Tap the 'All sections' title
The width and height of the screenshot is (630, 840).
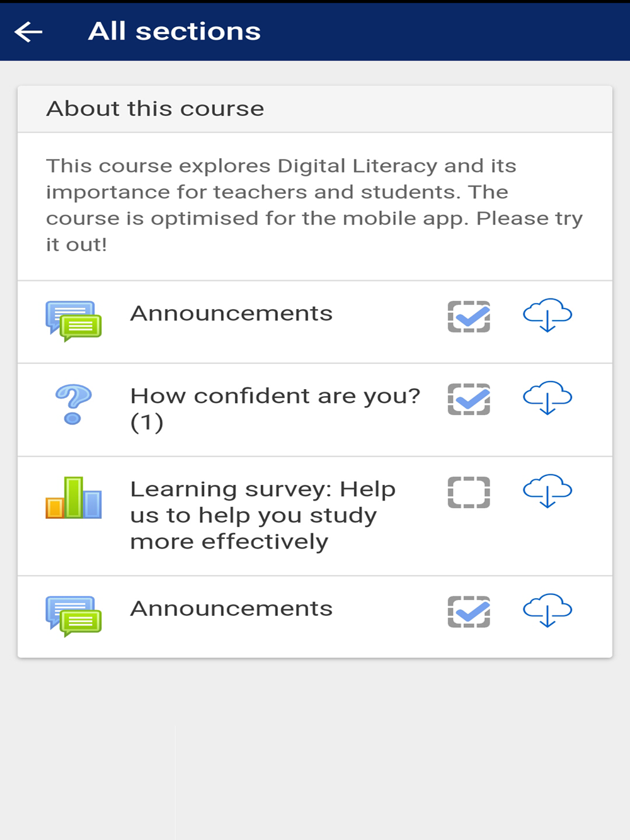click(175, 31)
